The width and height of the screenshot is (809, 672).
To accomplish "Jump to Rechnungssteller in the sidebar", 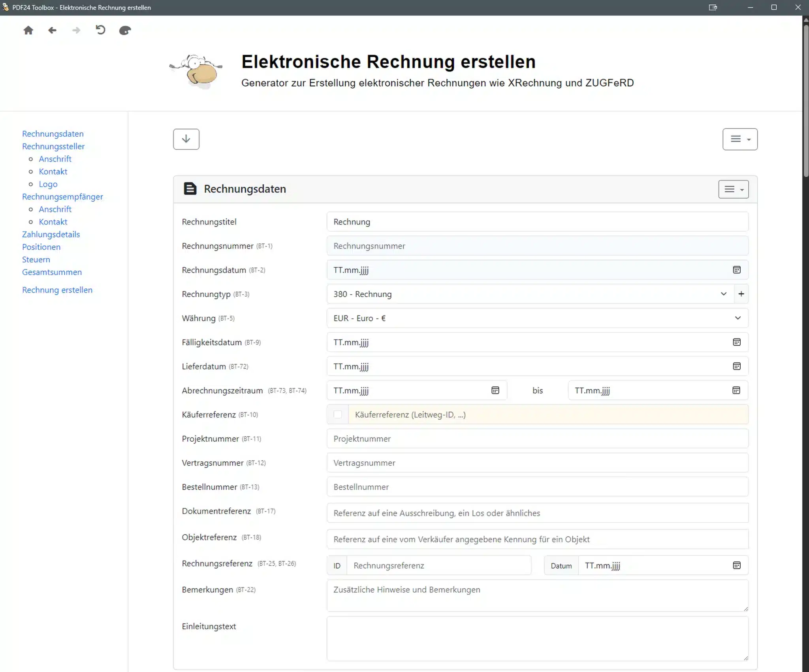I will click(x=53, y=146).
